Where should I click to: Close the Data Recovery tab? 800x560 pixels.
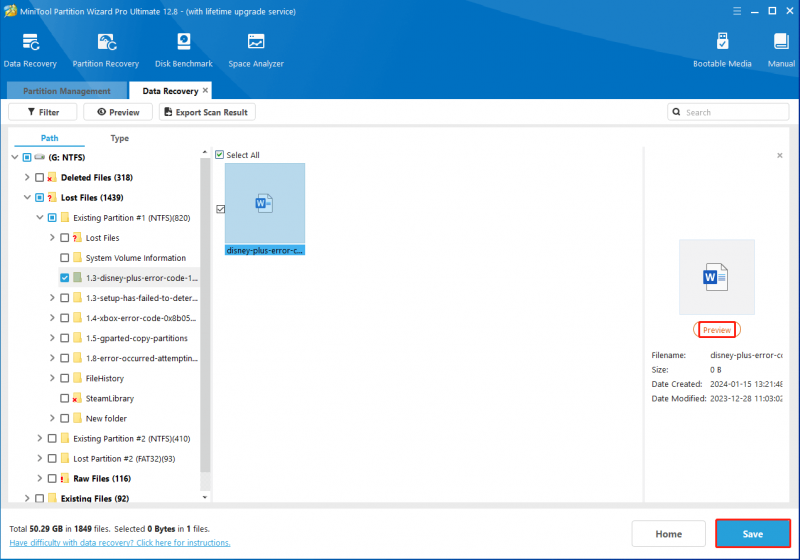pos(205,90)
